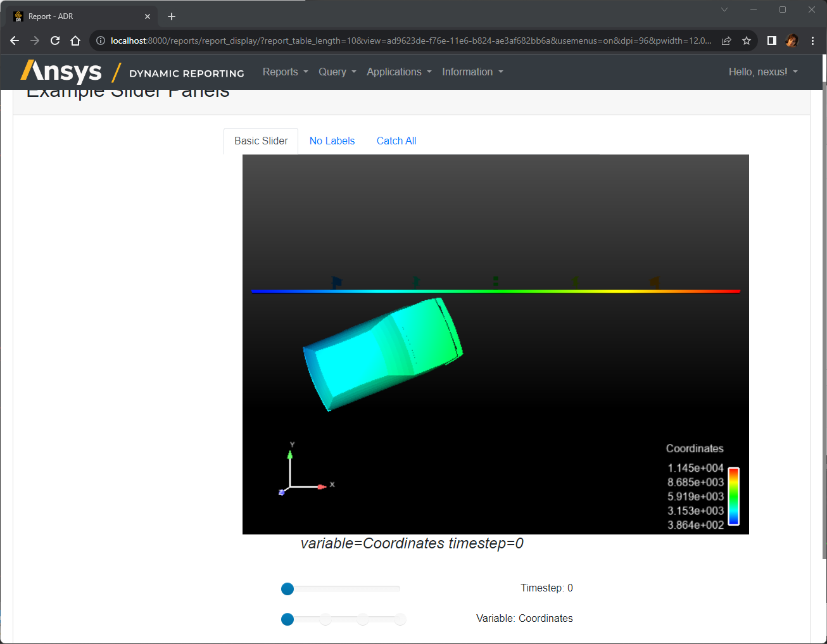Click the 'variable=Coordinates timestep=0' caption
827x644 pixels.
[412, 543]
